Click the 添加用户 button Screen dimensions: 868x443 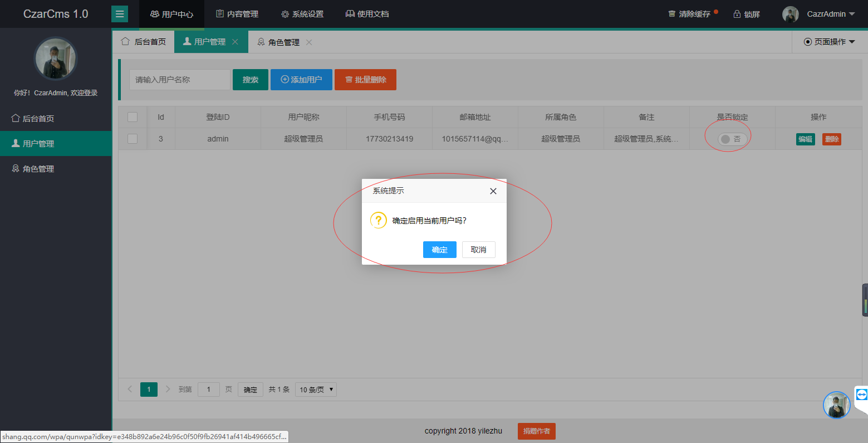(x=301, y=80)
